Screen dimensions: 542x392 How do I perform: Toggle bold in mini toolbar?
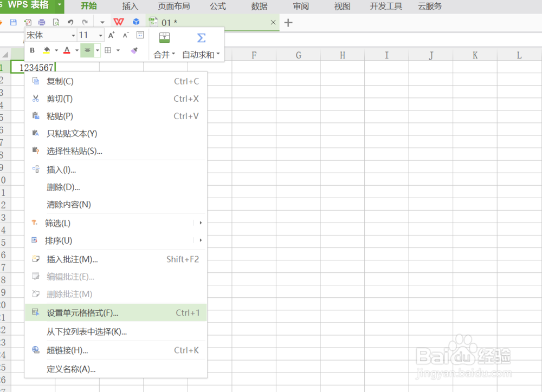[x=32, y=50]
